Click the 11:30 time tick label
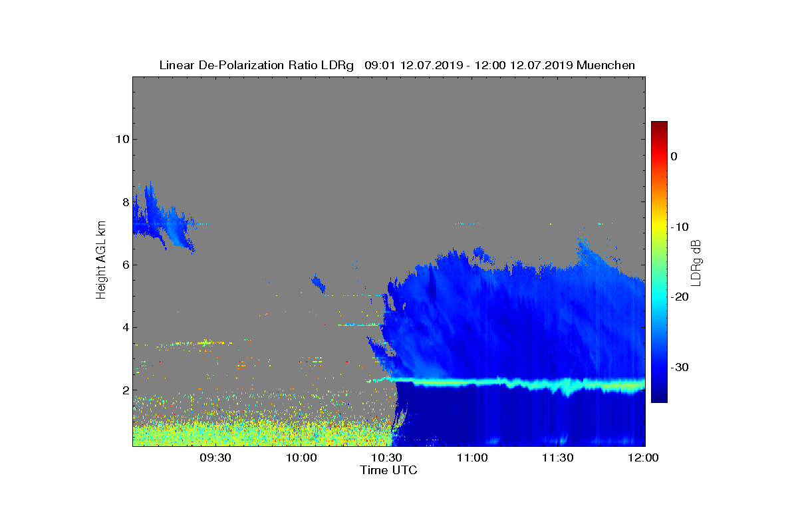Screen dimensions: 798x532 pyautogui.click(x=558, y=458)
